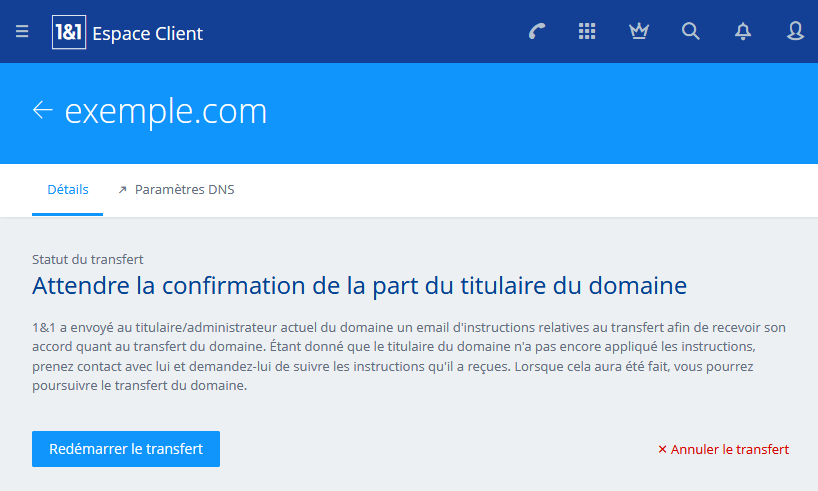Click the Redémarrer le transfert button
The height and width of the screenshot is (491, 818).
(x=126, y=449)
